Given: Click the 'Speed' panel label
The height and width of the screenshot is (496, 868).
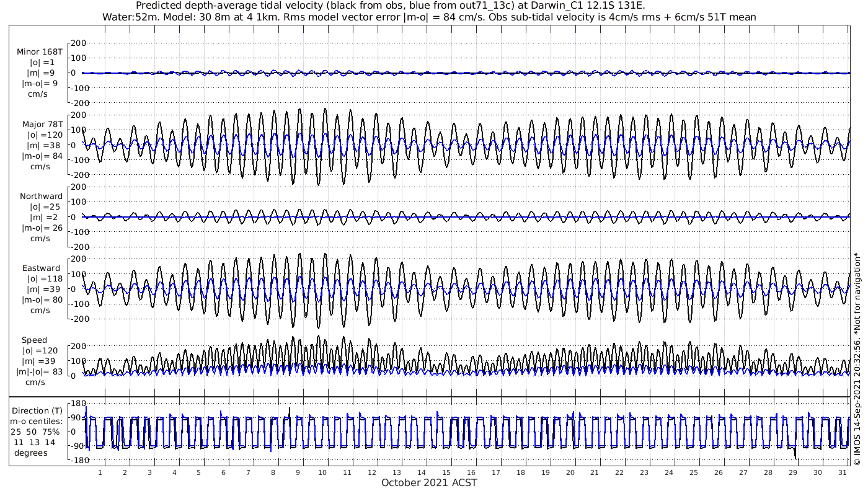Looking at the screenshot, I should coord(34,340).
